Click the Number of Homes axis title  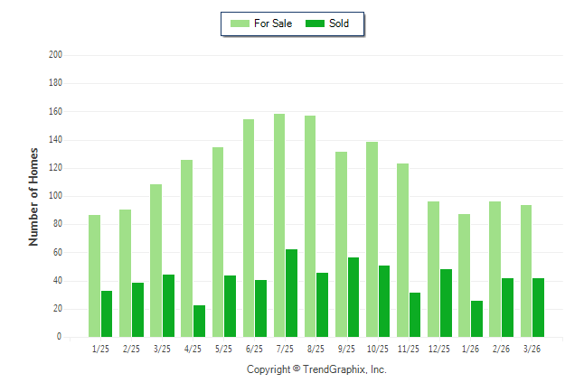point(34,197)
